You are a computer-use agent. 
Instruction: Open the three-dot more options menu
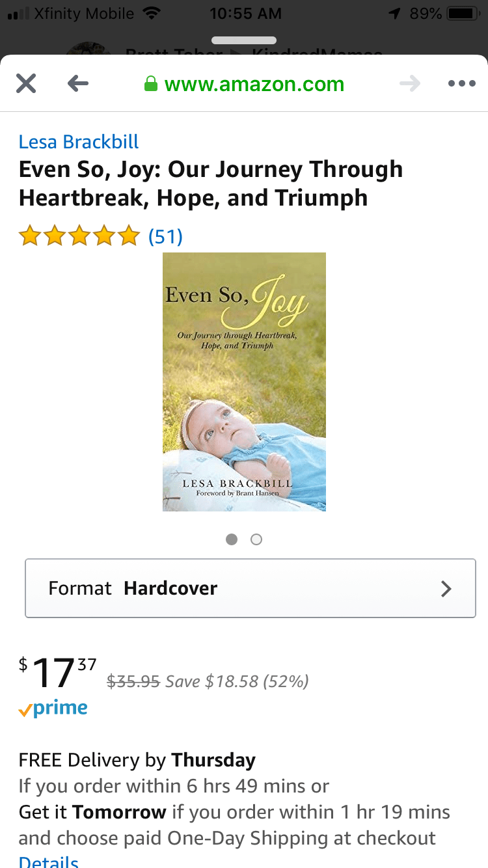[462, 83]
